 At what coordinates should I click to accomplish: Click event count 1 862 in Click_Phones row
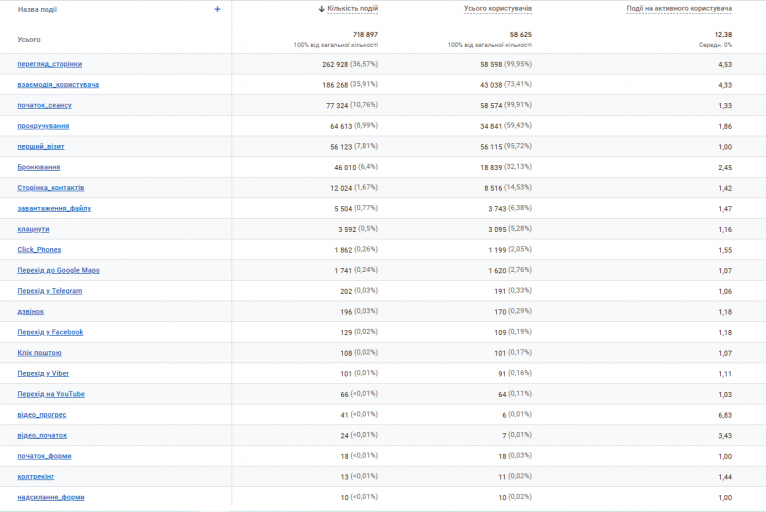point(343,250)
